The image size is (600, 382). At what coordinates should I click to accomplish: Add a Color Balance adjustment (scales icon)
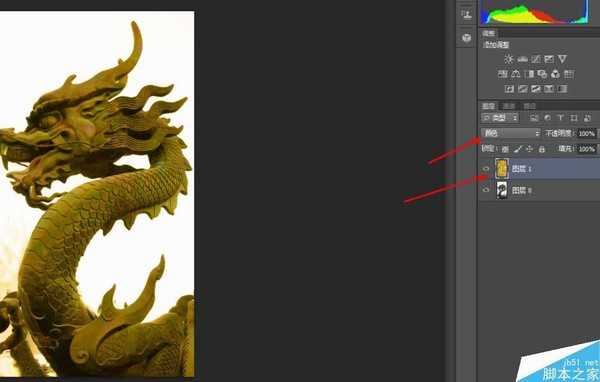coord(516,74)
